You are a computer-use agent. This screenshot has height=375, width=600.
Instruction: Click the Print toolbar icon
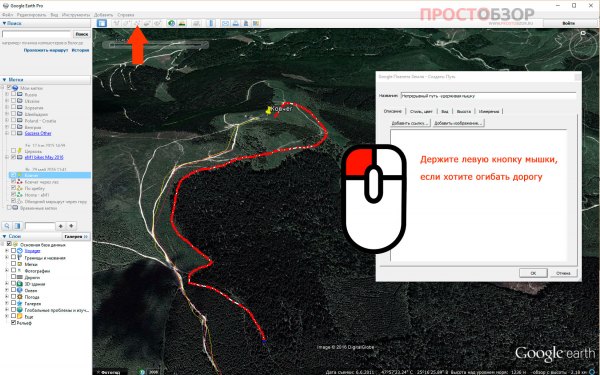pyautogui.click(x=236, y=23)
